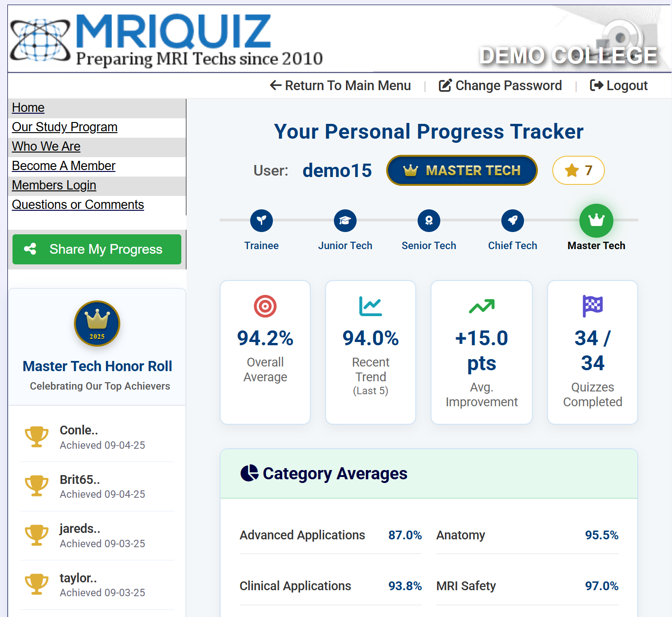Open Our Study Program in sidebar menu
This screenshot has width=672, height=617.
pos(65,127)
